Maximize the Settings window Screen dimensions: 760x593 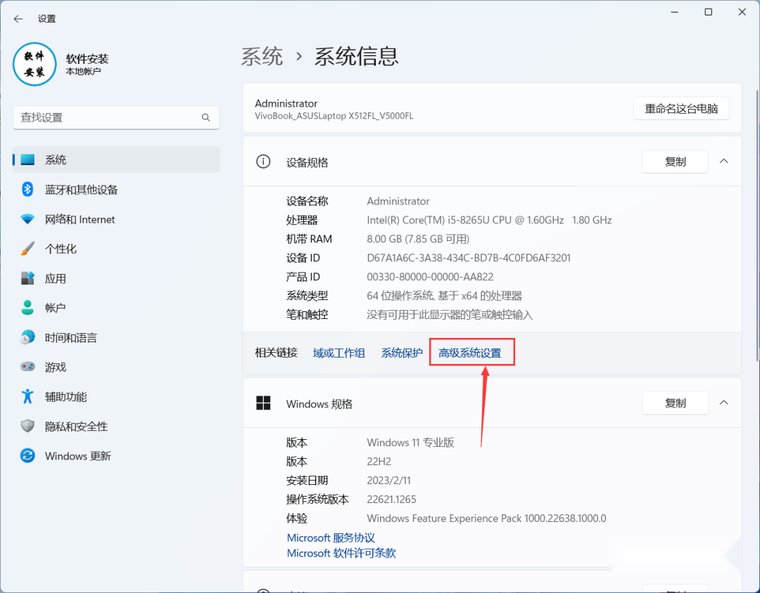tap(708, 12)
